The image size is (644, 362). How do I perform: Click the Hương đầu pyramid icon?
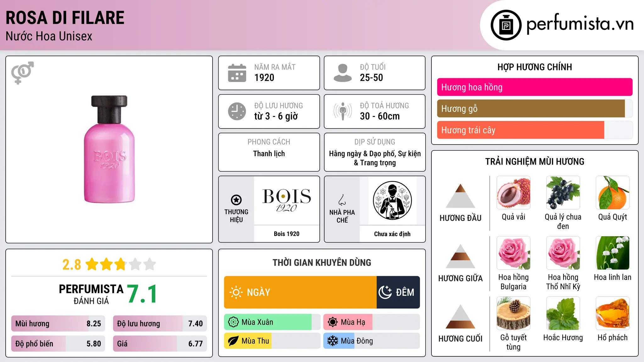click(460, 196)
